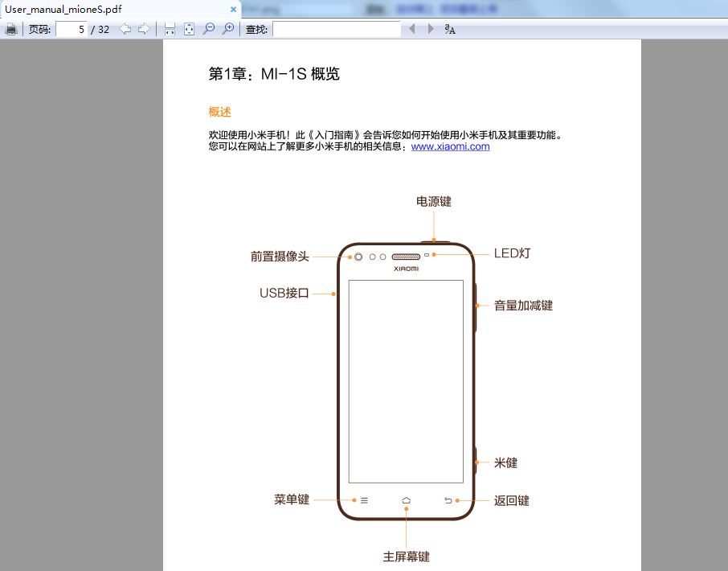Click the 第1章：MI-1S 概览 heading
Image resolution: width=728 pixels, height=571 pixels.
click(274, 73)
